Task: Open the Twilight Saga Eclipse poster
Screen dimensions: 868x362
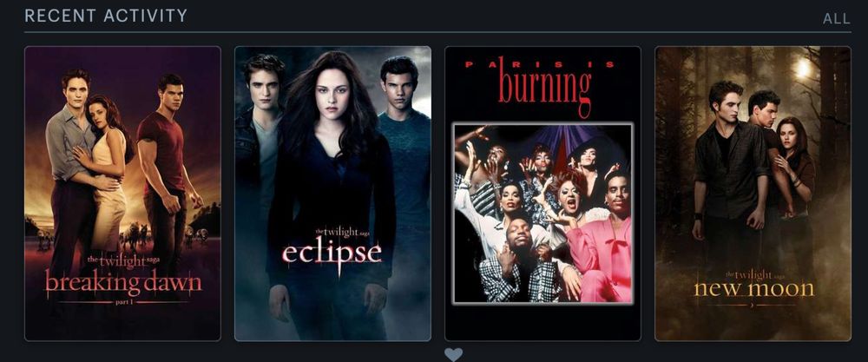Action: click(x=332, y=194)
